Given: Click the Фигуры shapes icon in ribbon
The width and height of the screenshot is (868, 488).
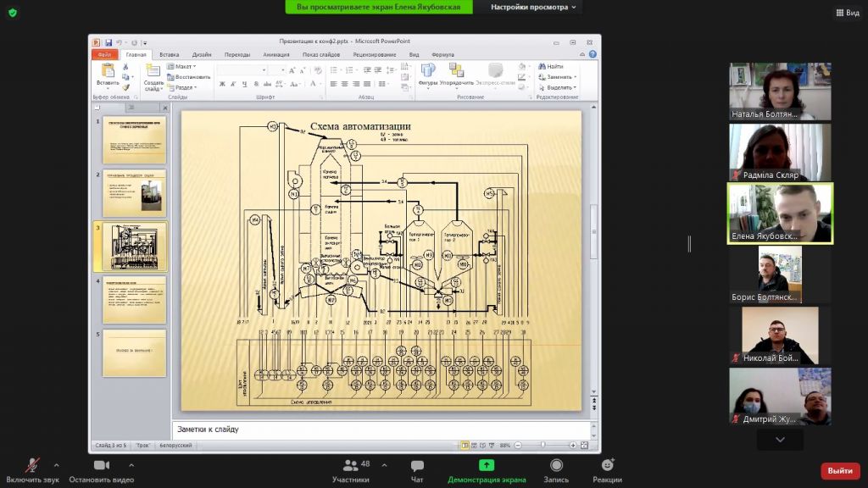Looking at the screenshot, I should point(428,74).
